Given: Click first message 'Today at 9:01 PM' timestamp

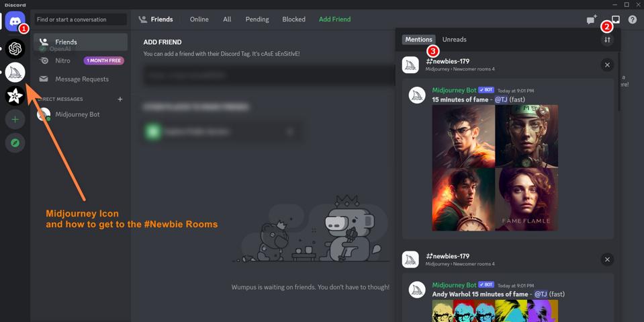Looking at the screenshot, I should (516, 91).
